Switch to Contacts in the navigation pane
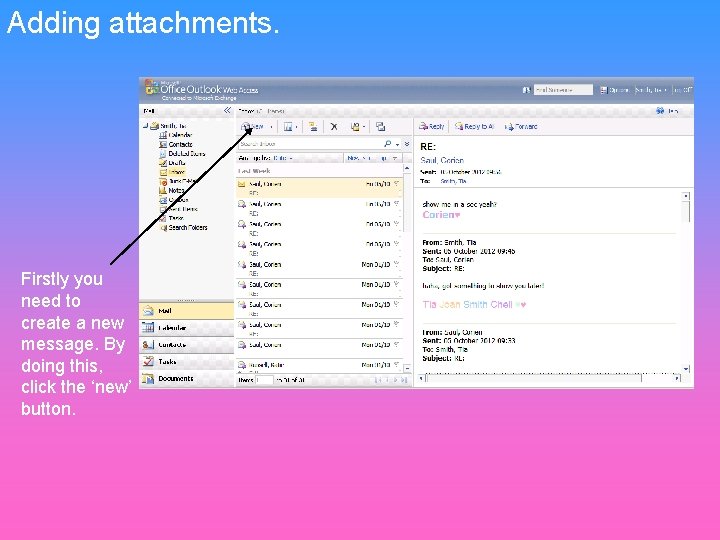The height and width of the screenshot is (540, 720). pos(186,345)
